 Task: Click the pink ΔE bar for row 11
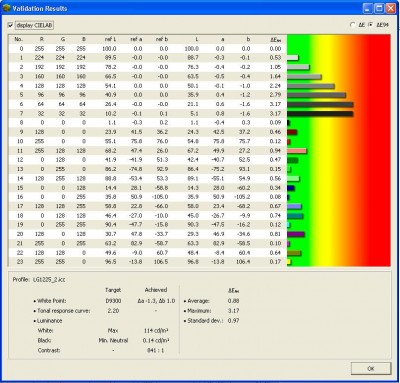(297, 151)
